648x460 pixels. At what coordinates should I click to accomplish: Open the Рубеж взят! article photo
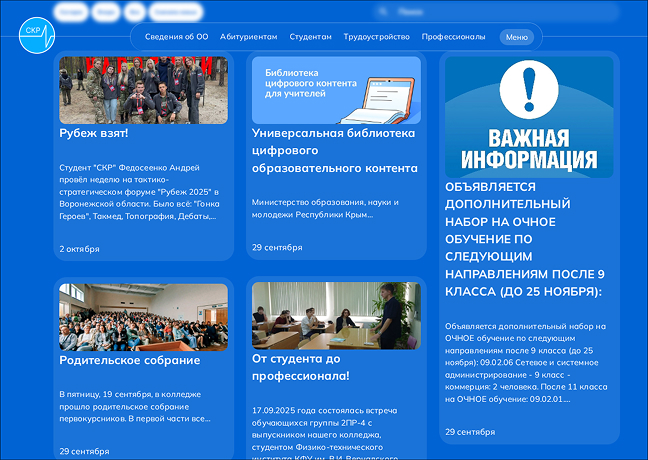click(143, 90)
